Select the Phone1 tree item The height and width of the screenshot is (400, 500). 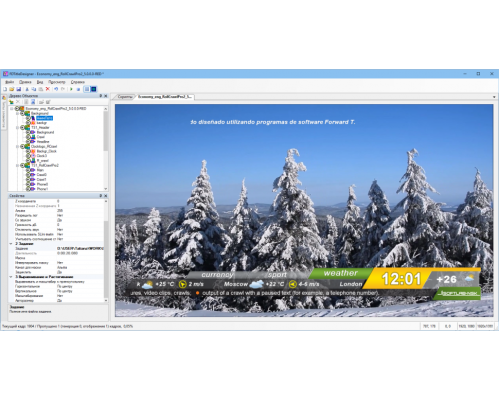click(x=42, y=189)
